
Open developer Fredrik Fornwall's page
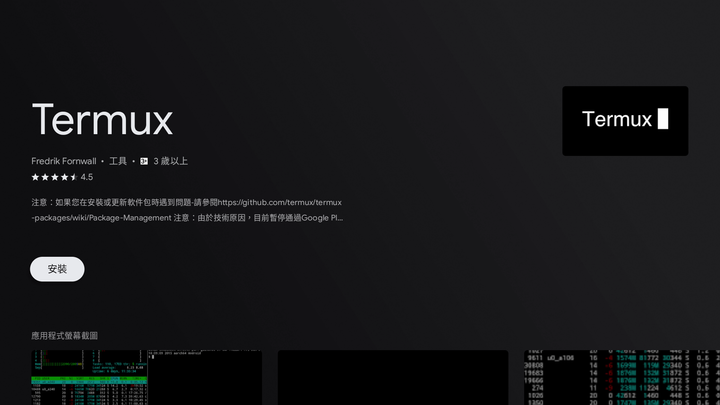[x=64, y=161]
